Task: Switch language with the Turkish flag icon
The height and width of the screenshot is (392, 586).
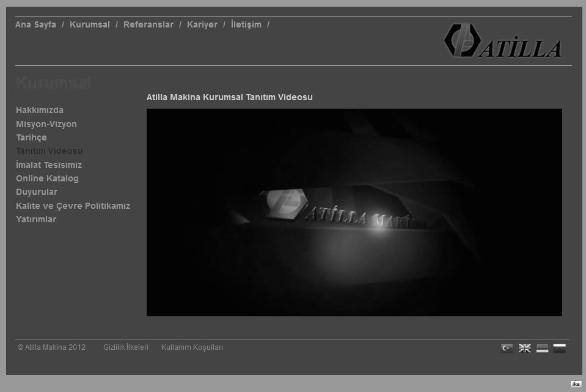Action: (507, 348)
